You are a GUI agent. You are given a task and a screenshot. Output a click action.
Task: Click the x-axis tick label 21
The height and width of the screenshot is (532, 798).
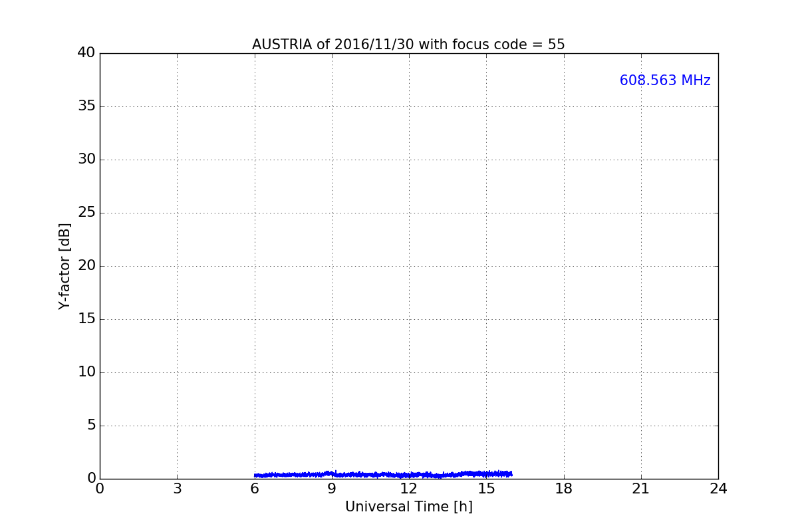[x=641, y=489]
